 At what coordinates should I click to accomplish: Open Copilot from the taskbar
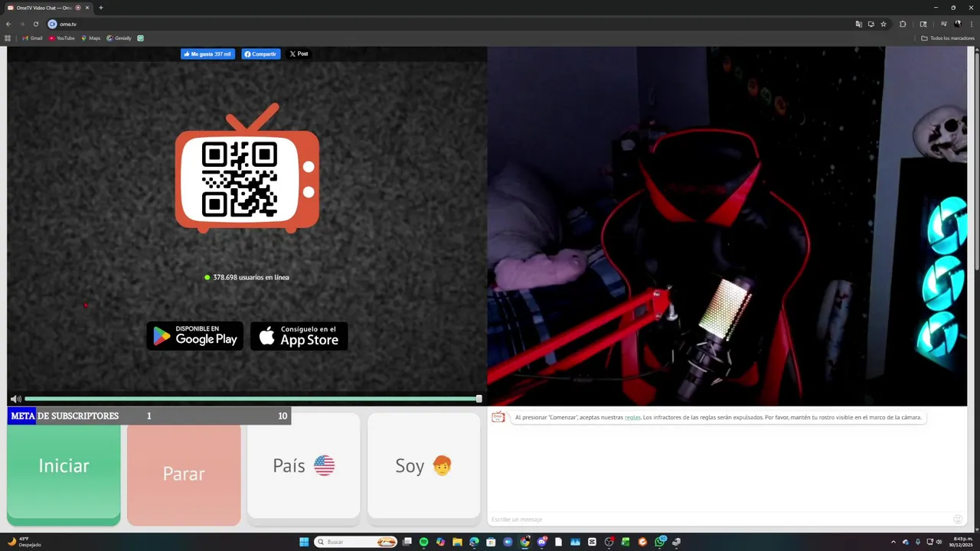[440, 542]
